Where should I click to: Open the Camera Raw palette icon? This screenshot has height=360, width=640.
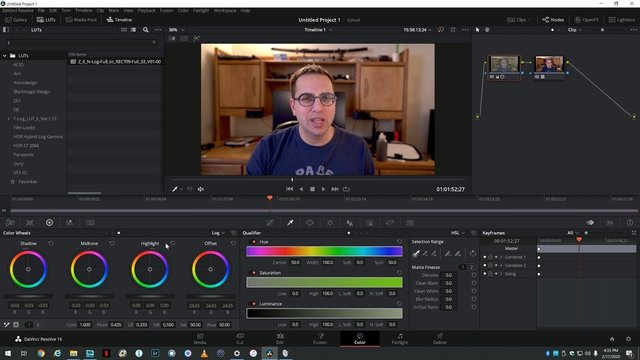[x=10, y=222]
